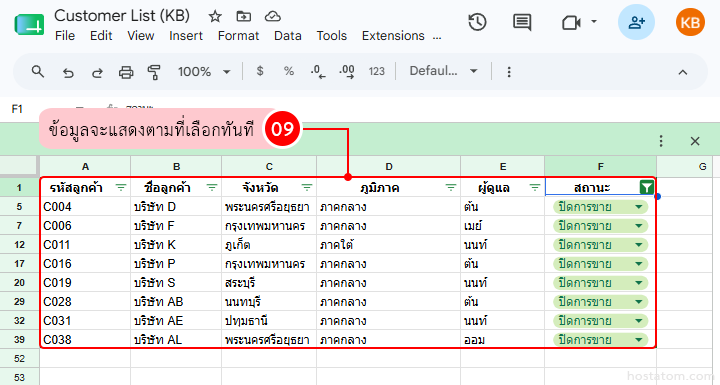This screenshot has width=720, height=385.
Task: Undo the last action
Action: tap(68, 72)
